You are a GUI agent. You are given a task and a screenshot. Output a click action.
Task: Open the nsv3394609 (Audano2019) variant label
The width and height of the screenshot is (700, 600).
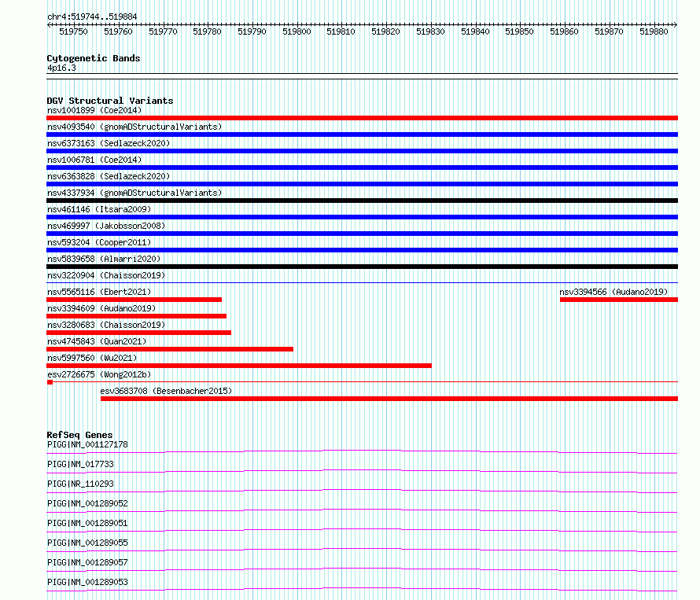coord(101,308)
